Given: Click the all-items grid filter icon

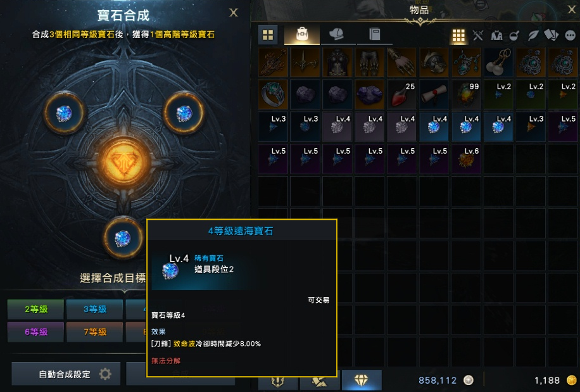Looking at the screenshot, I should point(458,35).
